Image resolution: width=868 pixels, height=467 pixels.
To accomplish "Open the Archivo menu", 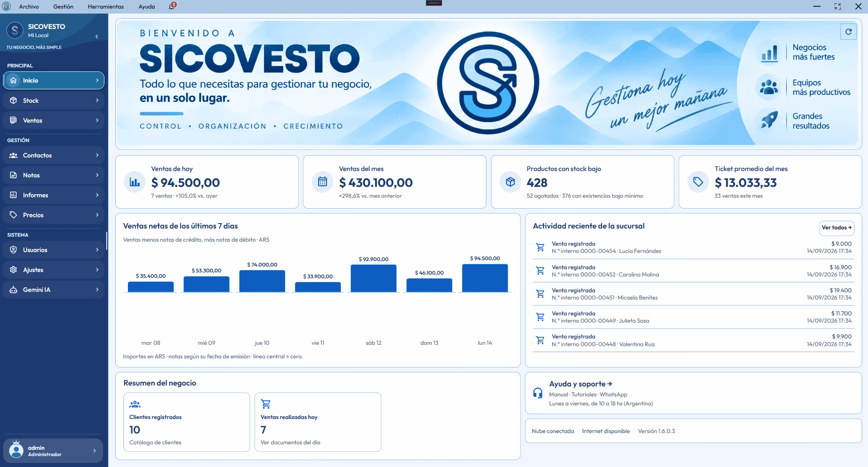I will tap(29, 6).
